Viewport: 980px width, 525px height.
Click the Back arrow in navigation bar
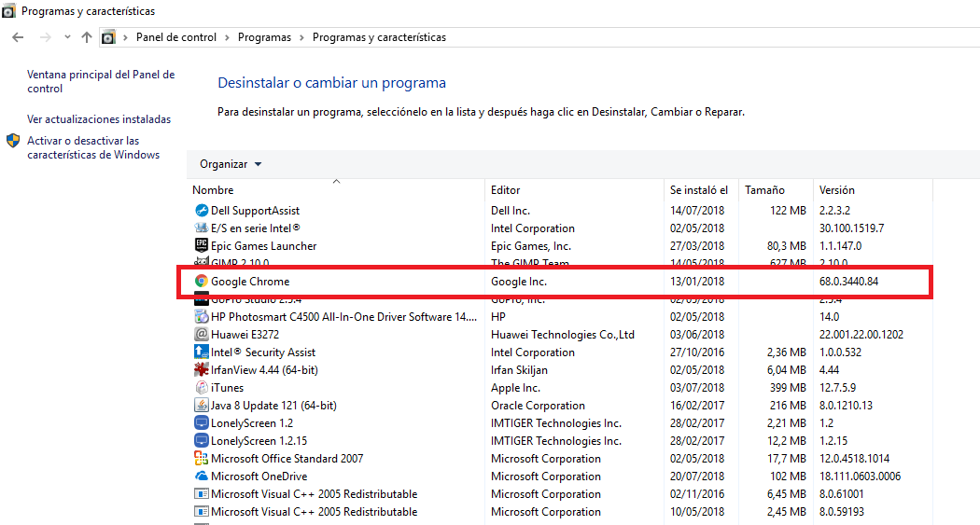(18, 37)
